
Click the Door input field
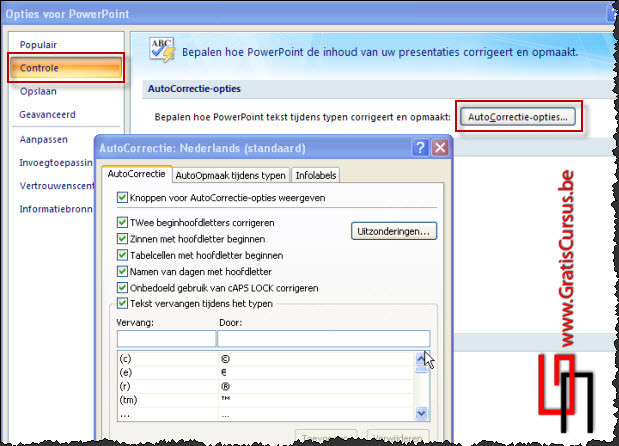pos(323,339)
